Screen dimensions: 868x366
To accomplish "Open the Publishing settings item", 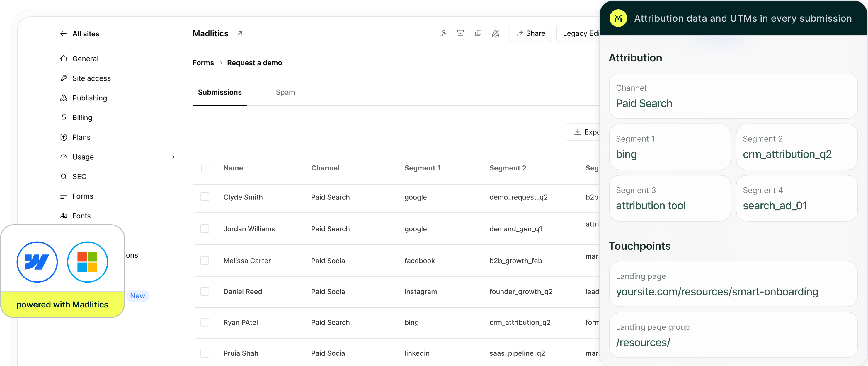I will tap(90, 98).
